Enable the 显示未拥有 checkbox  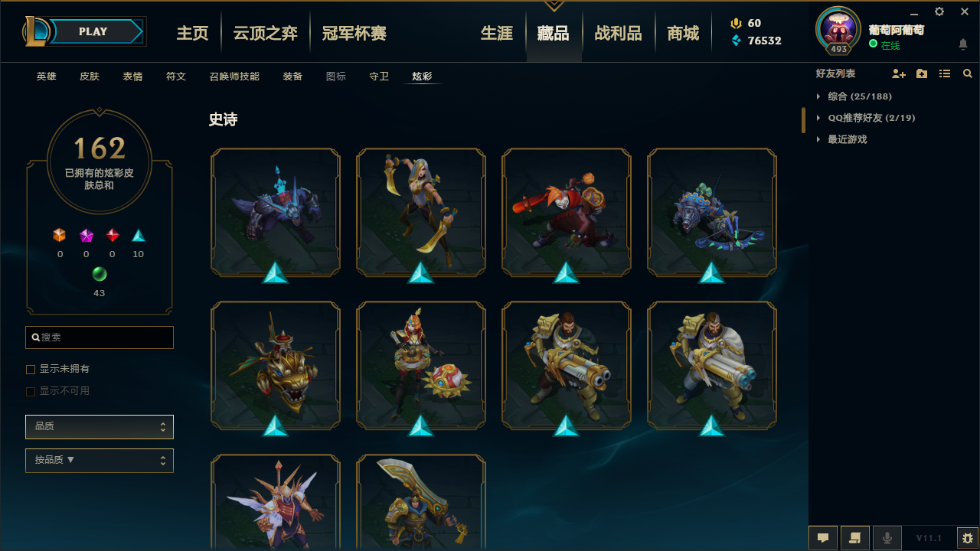click(x=31, y=370)
